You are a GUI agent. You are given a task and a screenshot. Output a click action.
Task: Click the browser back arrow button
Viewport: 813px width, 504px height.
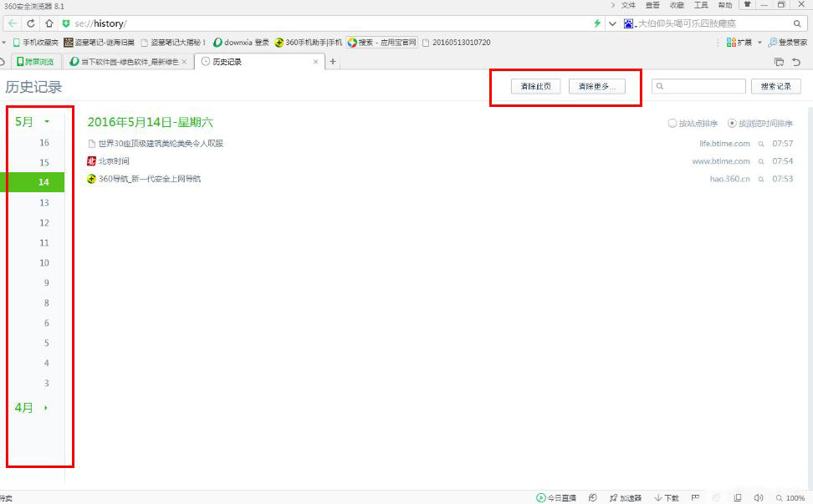(13, 23)
